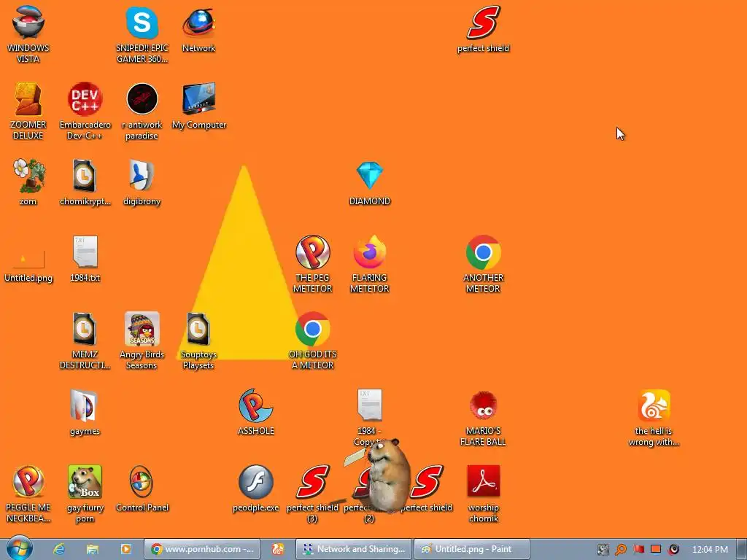The image size is (747, 560).
Task: Switch to the Chrome taskbar window
Action: coord(202,549)
